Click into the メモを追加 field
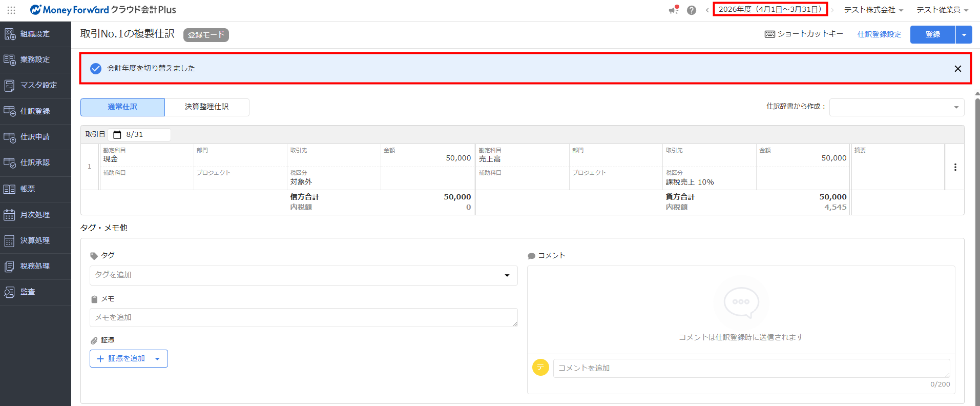This screenshot has height=406, width=980. (303, 318)
